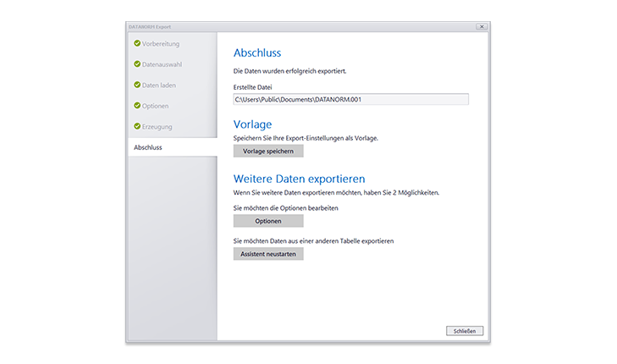The height and width of the screenshot is (364, 617).
Task: Select the Daten laden step label
Action: coord(159,85)
